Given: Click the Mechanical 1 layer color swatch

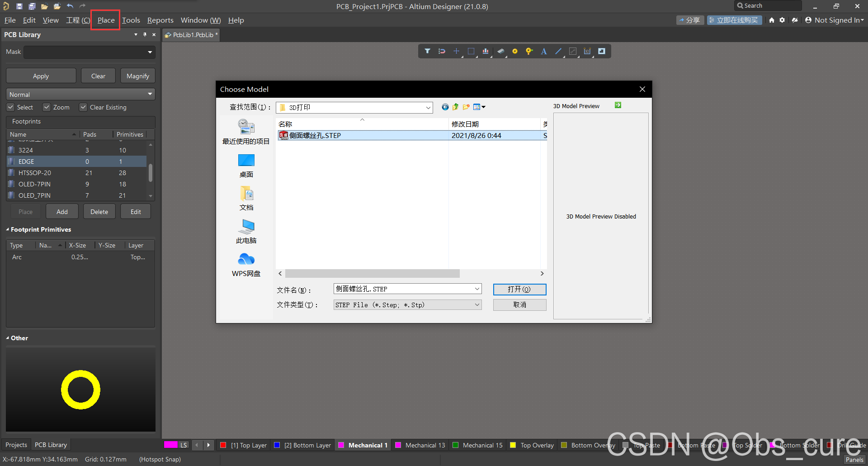Looking at the screenshot, I should (x=341, y=445).
